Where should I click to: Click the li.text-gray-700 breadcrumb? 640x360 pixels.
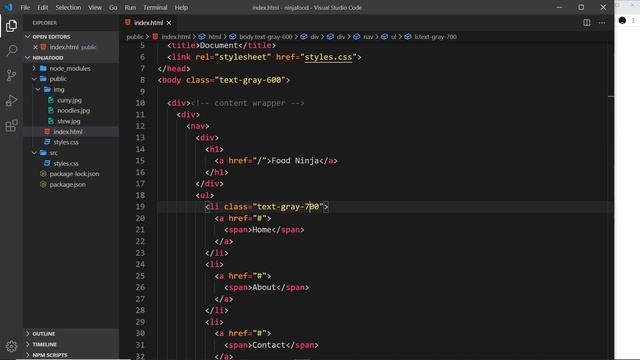click(x=435, y=37)
